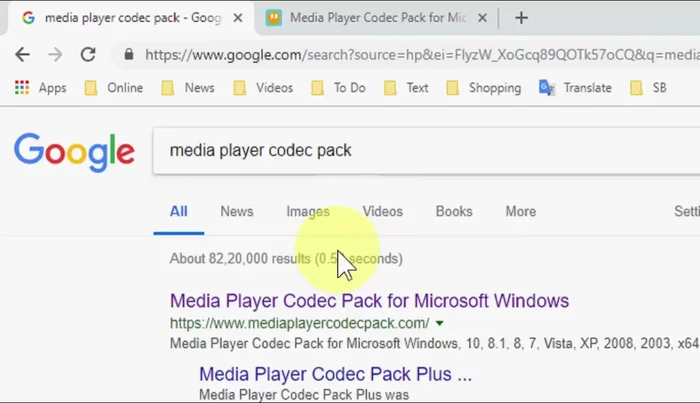Open the Translate bookmark
Viewport: 700px width, 403px height.
click(575, 88)
